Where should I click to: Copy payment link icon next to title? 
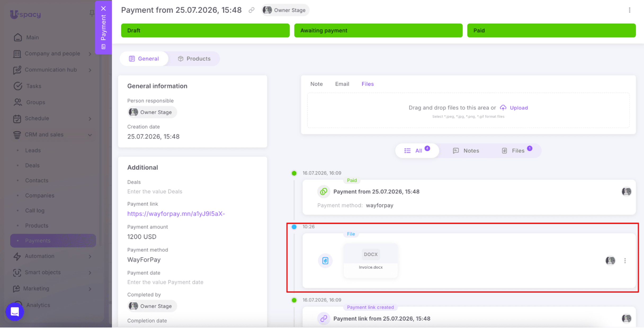[x=251, y=10]
